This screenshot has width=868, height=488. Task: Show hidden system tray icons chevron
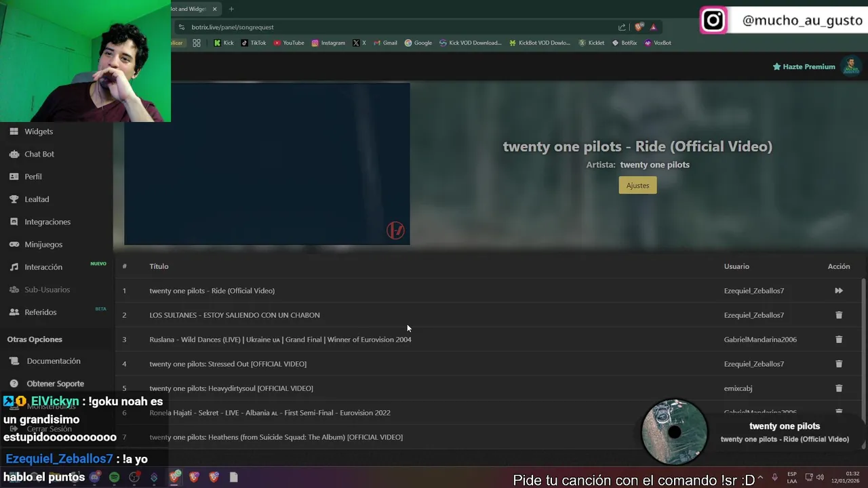(759, 477)
